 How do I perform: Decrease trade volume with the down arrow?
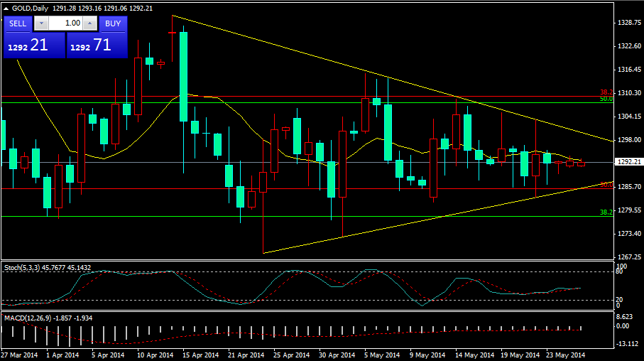[x=40, y=23]
